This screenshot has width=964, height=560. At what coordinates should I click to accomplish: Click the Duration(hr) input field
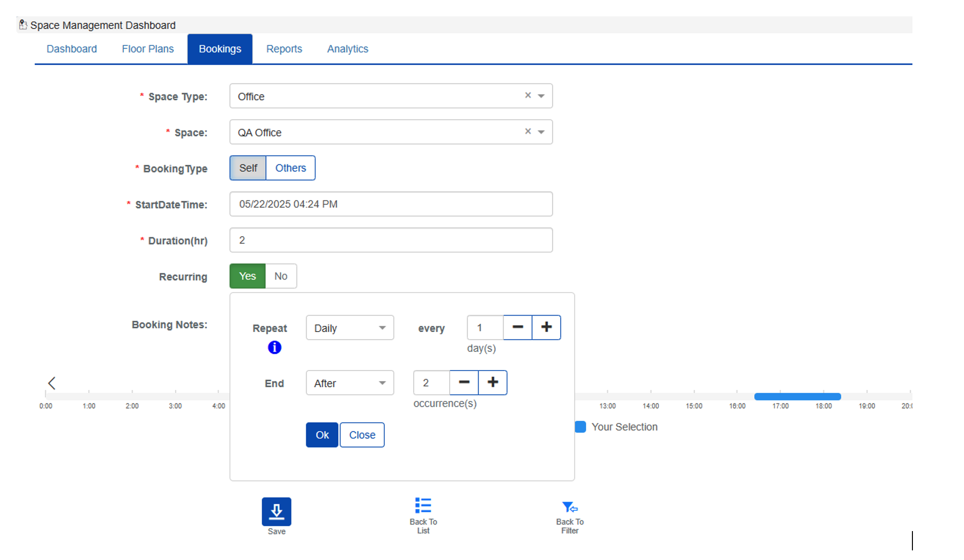[391, 240]
